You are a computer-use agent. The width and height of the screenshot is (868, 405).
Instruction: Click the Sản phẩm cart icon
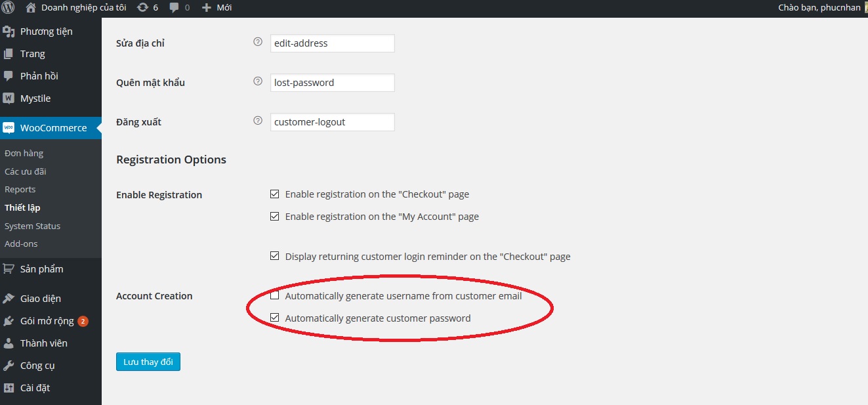pos(9,269)
